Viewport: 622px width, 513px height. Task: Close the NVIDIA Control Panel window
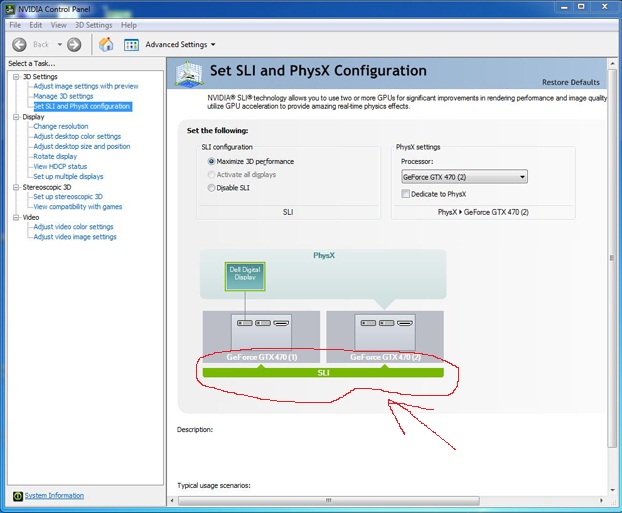coord(605,7)
